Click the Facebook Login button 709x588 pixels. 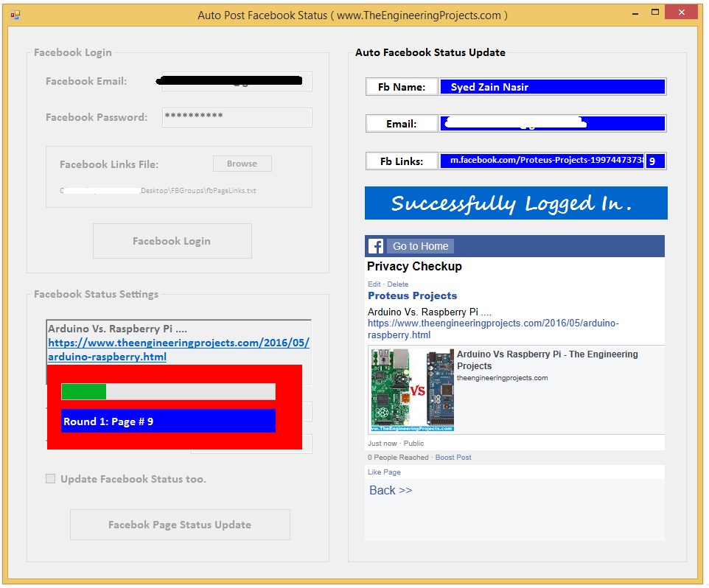pyautogui.click(x=172, y=241)
